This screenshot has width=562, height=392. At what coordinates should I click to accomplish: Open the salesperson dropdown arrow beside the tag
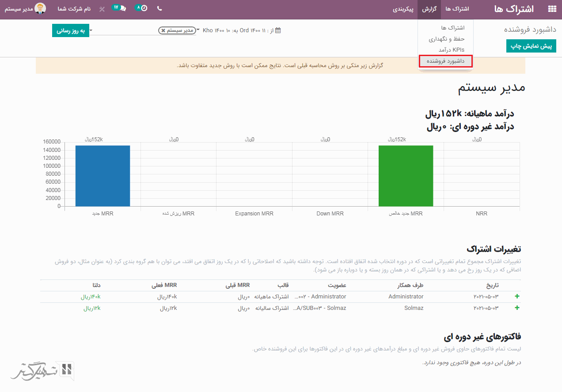point(91,30)
